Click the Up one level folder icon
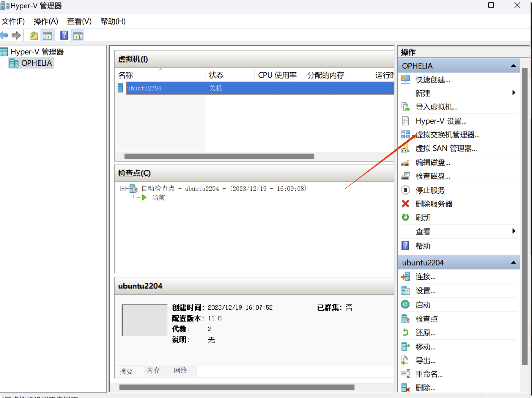Screen dimensions: 532x398 (34, 36)
